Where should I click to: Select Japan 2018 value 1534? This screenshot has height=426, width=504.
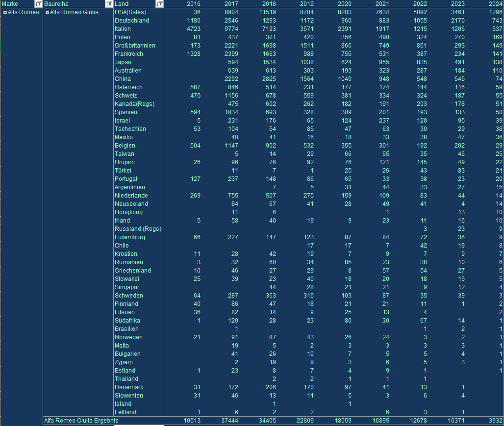[269, 62]
